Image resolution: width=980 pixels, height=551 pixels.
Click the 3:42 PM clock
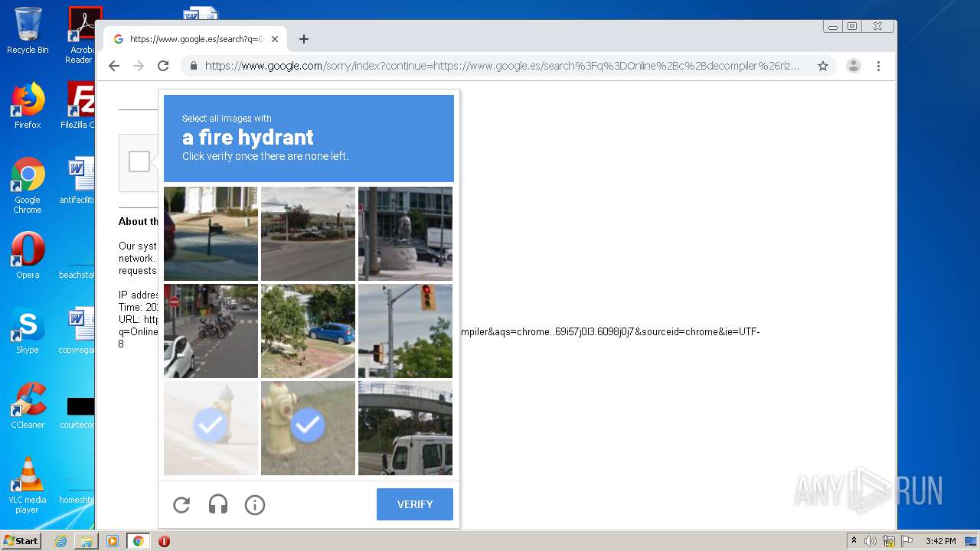coord(940,541)
